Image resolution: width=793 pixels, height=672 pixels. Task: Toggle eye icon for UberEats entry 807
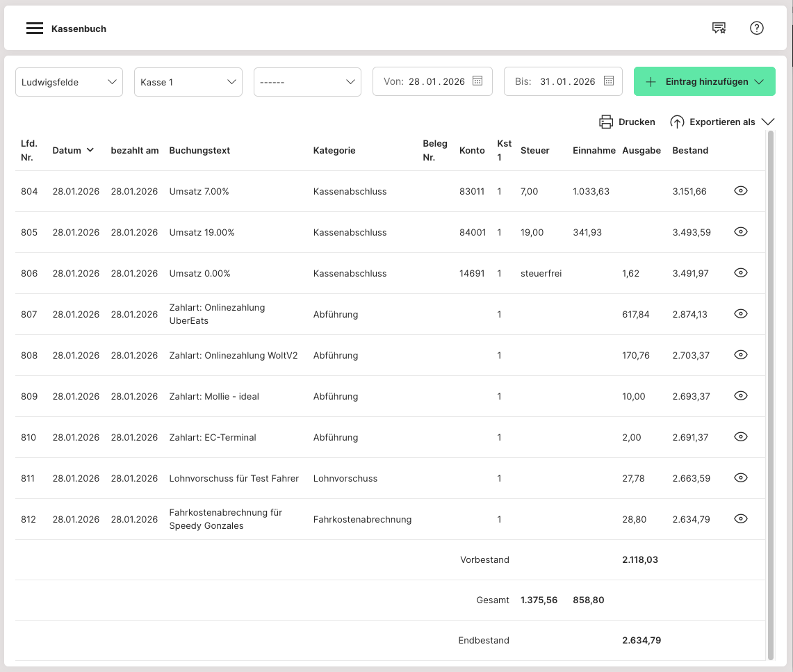741,314
